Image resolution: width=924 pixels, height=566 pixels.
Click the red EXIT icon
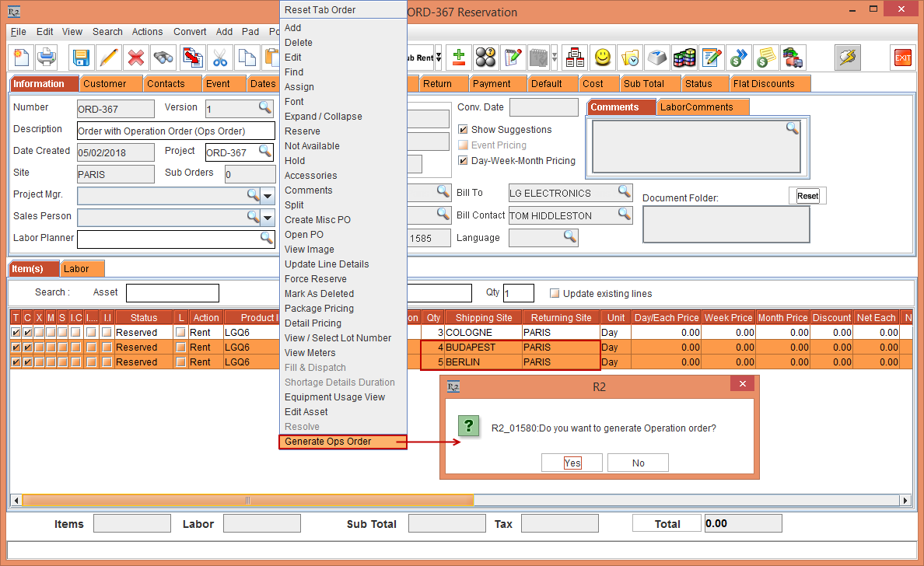click(x=902, y=58)
